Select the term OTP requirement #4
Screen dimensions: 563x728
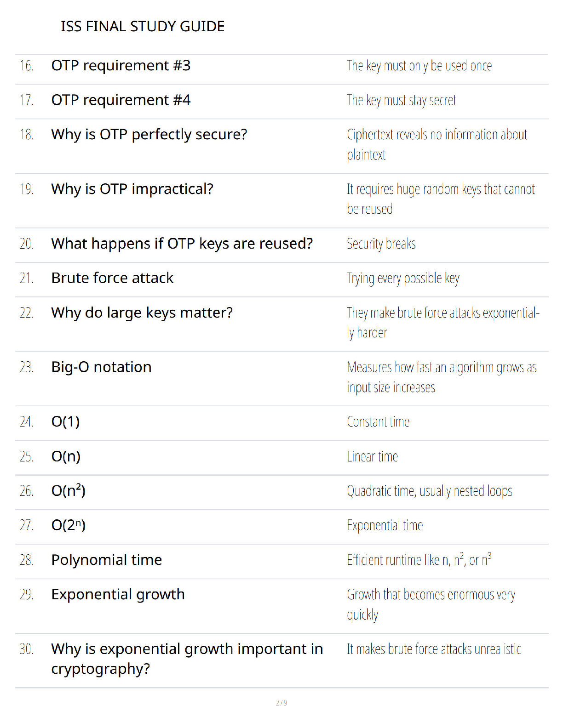coord(121,100)
